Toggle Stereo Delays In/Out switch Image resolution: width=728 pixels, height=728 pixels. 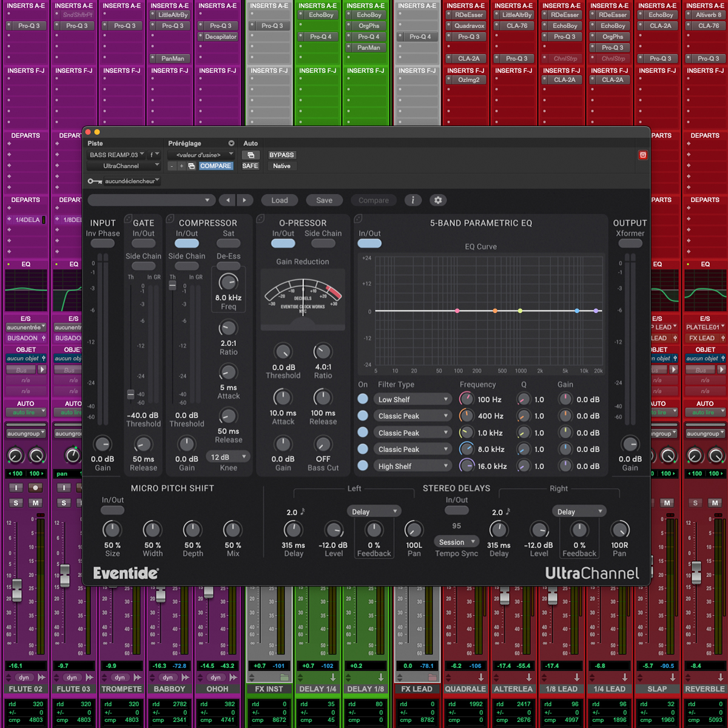(457, 510)
